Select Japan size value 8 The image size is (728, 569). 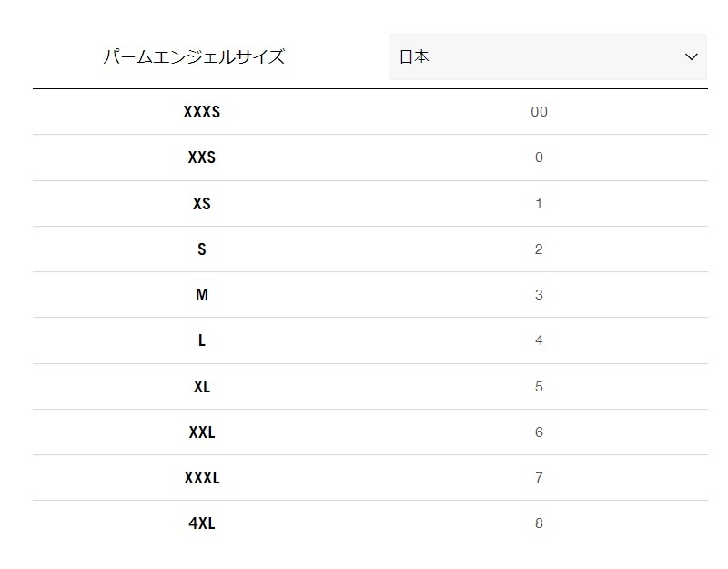[539, 523]
